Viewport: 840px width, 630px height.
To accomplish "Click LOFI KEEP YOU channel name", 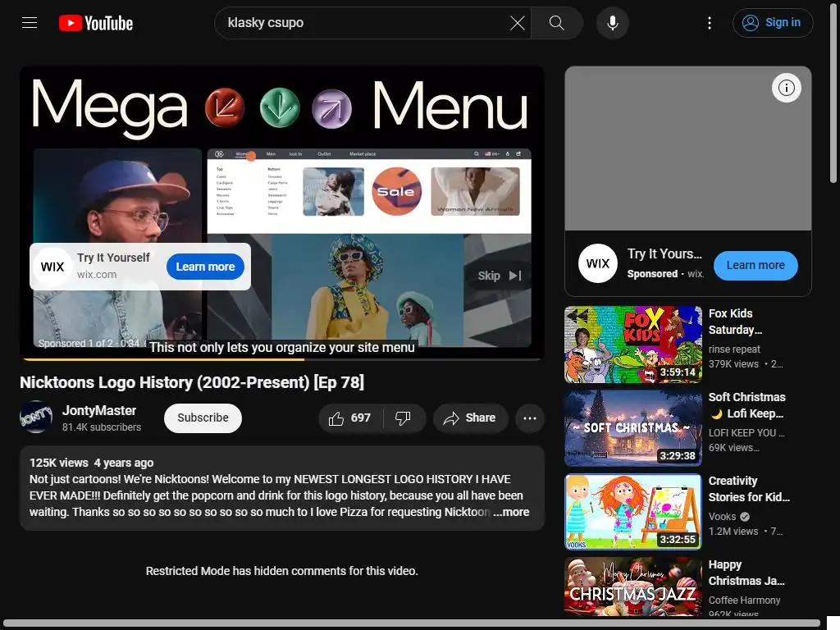I will point(746,433).
